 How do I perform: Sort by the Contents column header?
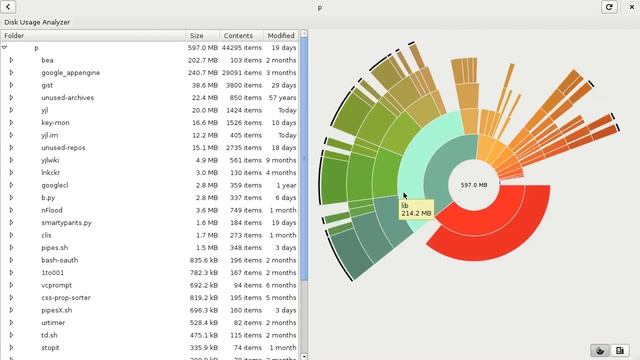[241, 36]
